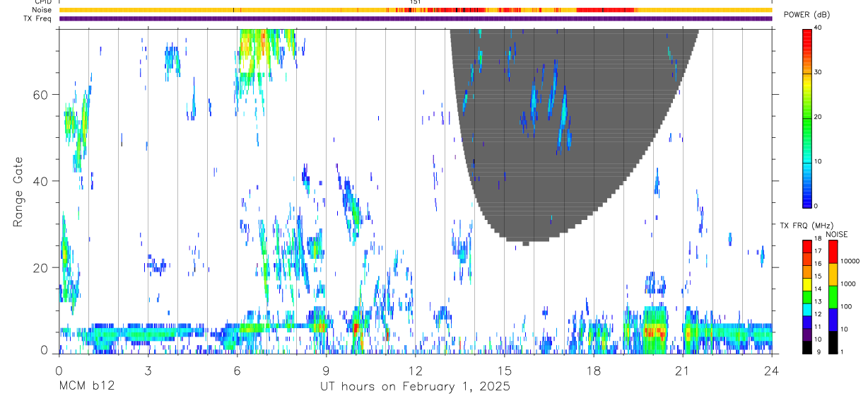Click the 'MCM b12' radar beam label

(x=86, y=387)
